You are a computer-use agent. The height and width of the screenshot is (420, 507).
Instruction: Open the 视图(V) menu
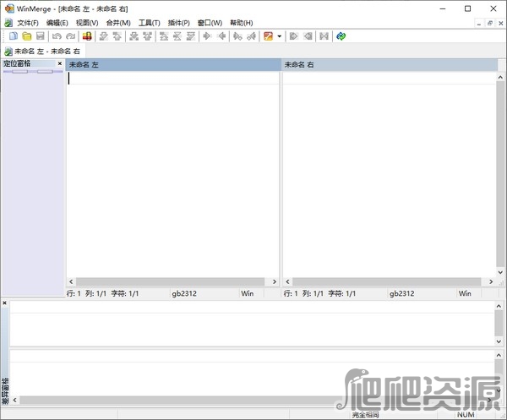87,23
